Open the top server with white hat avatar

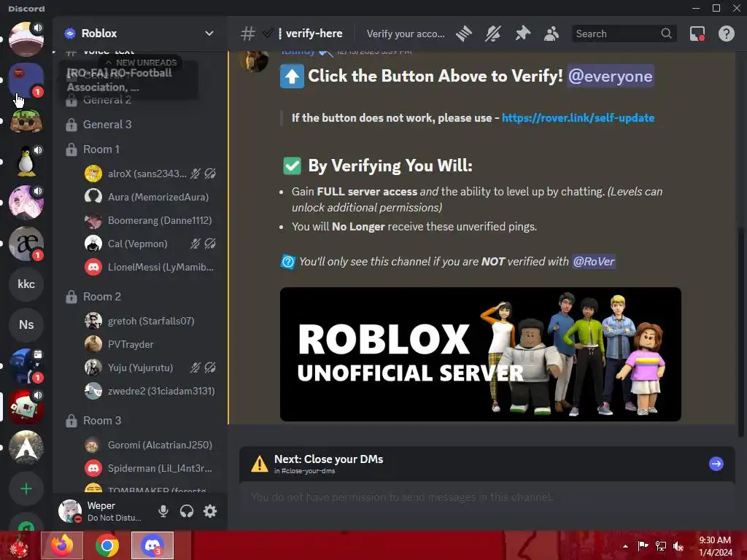pos(26,39)
